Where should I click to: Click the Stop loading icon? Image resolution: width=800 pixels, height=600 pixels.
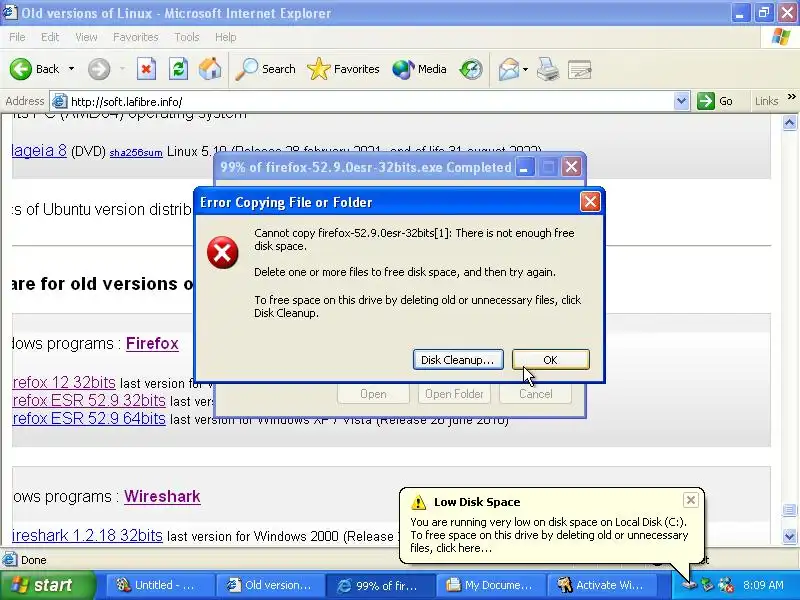pos(146,69)
